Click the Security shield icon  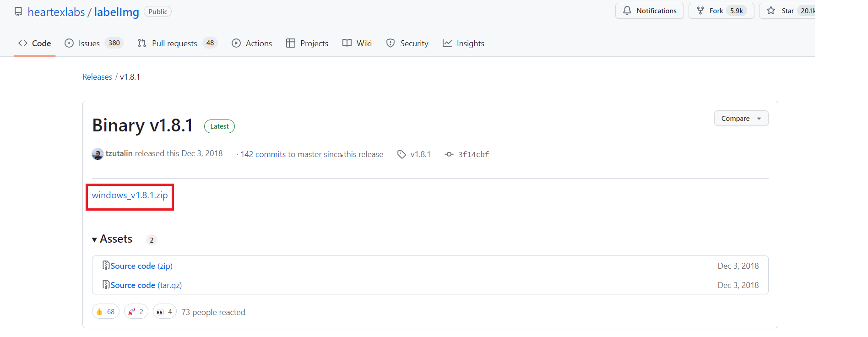click(x=391, y=43)
